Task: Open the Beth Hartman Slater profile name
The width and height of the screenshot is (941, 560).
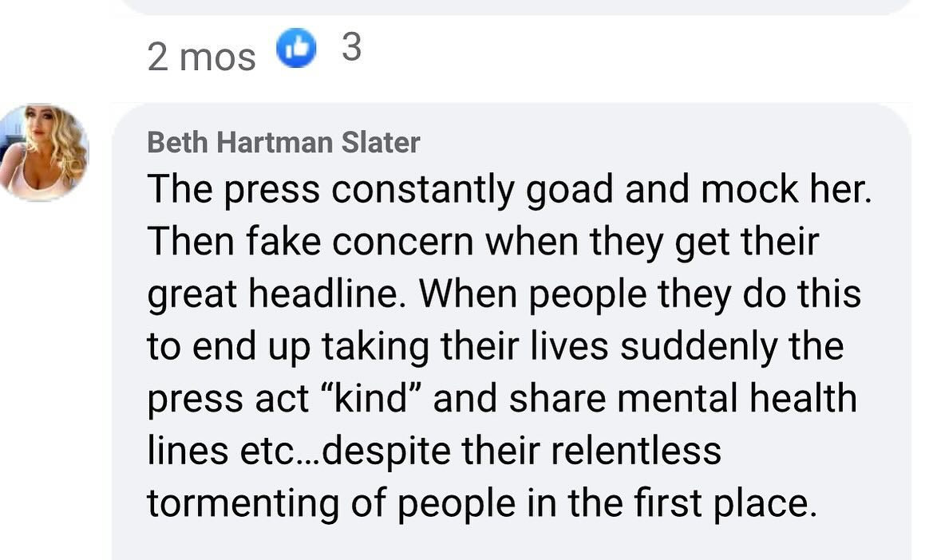Action: 283,143
